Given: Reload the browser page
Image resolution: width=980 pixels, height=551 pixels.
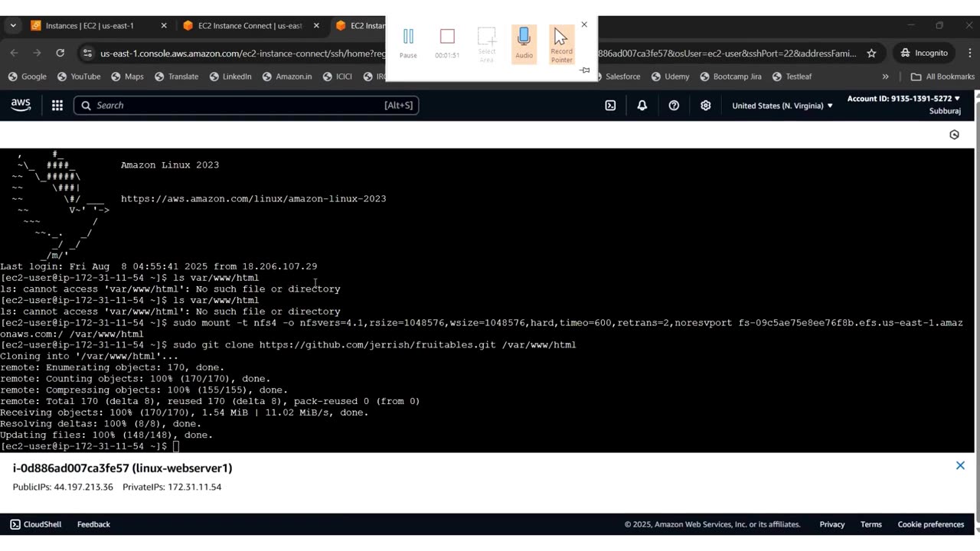Looking at the screenshot, I should tap(60, 53).
